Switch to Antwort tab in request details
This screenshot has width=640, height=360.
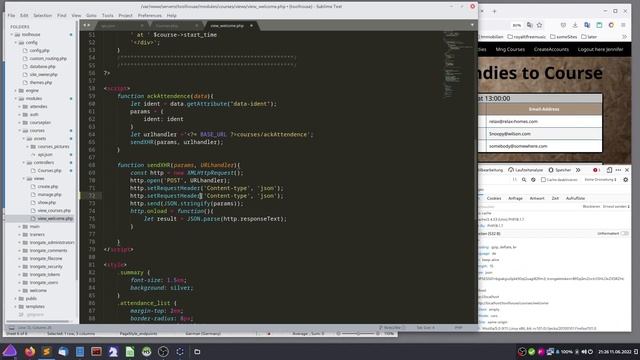click(x=537, y=198)
